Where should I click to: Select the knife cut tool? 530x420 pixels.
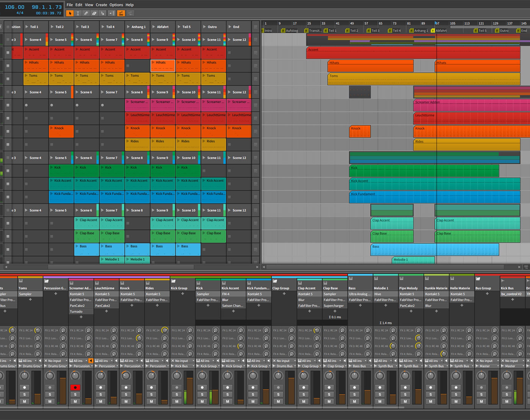click(x=103, y=14)
